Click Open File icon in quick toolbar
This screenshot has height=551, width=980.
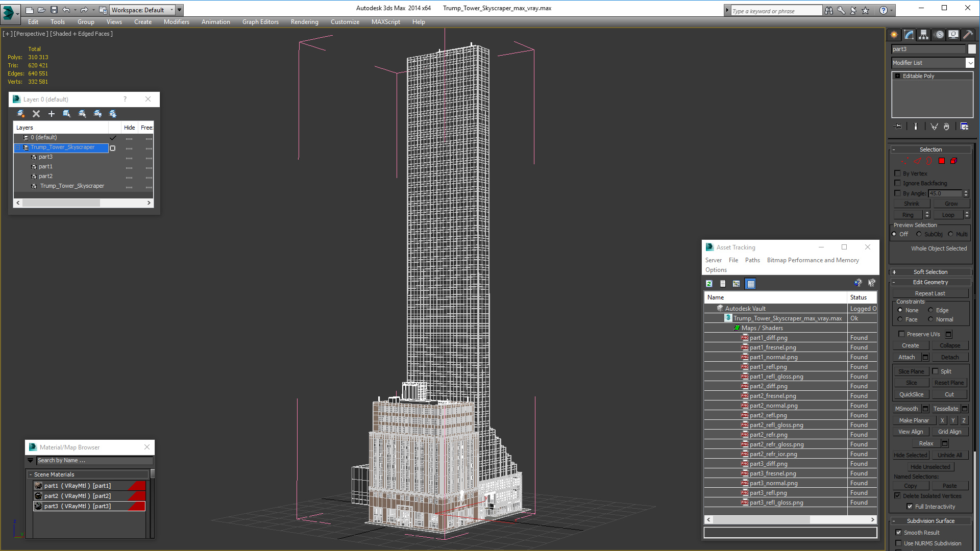point(42,10)
